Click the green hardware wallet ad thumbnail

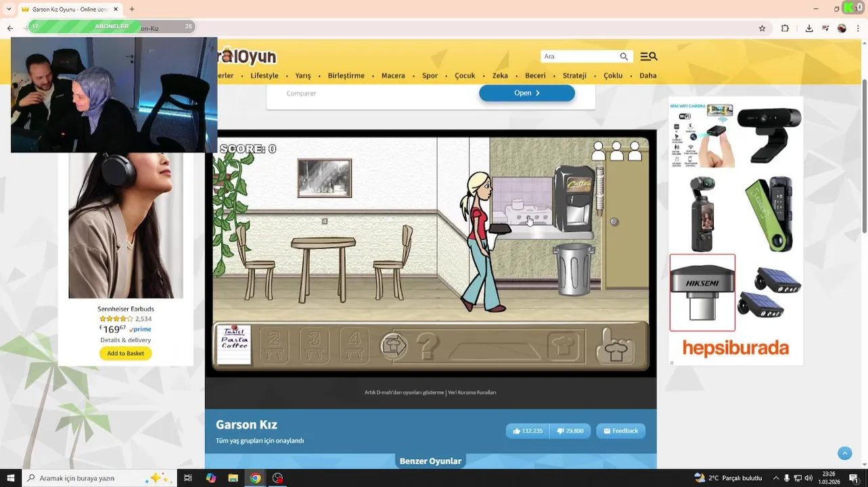pyautogui.click(x=769, y=214)
